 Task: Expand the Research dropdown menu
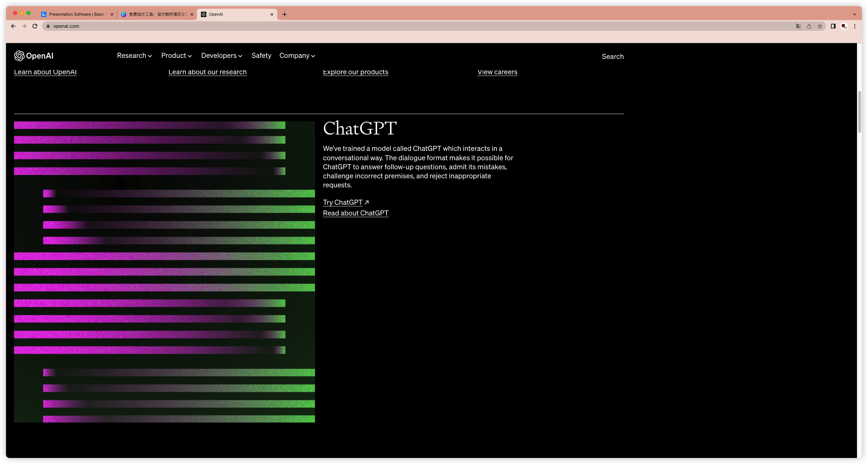click(x=134, y=56)
